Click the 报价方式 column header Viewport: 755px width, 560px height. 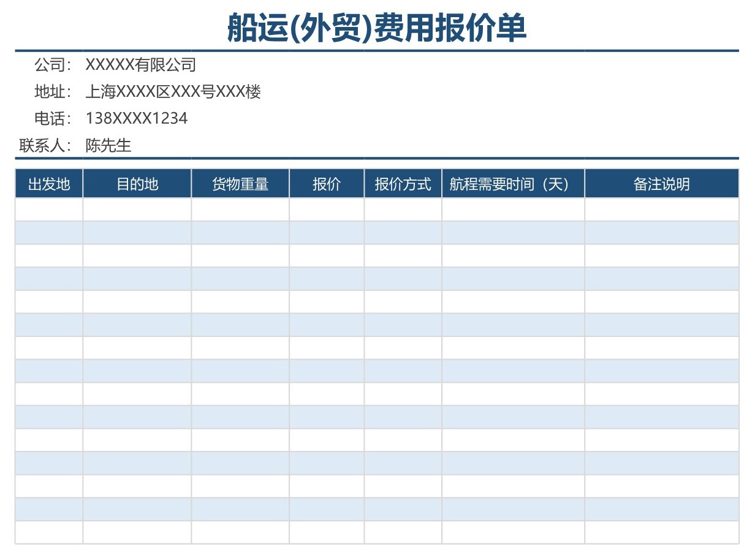pyautogui.click(x=403, y=184)
